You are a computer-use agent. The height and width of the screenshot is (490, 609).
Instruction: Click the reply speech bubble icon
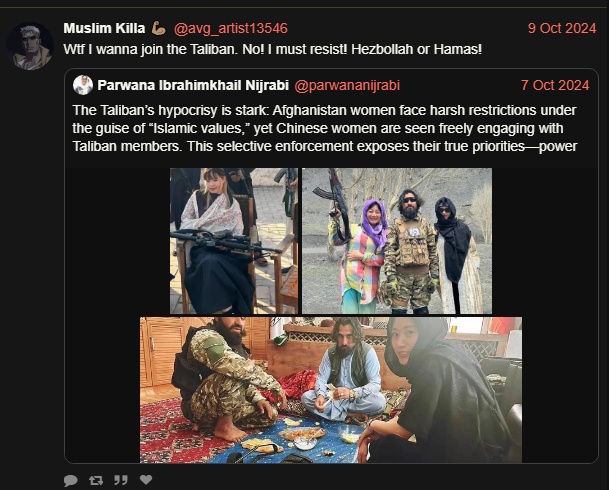(x=70, y=480)
